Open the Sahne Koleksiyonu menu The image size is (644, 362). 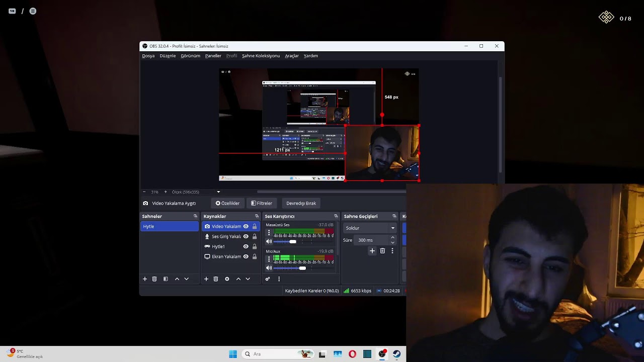click(x=261, y=56)
